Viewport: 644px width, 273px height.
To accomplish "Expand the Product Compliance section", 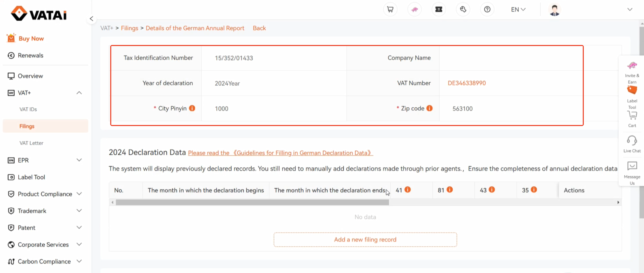I will point(79,194).
